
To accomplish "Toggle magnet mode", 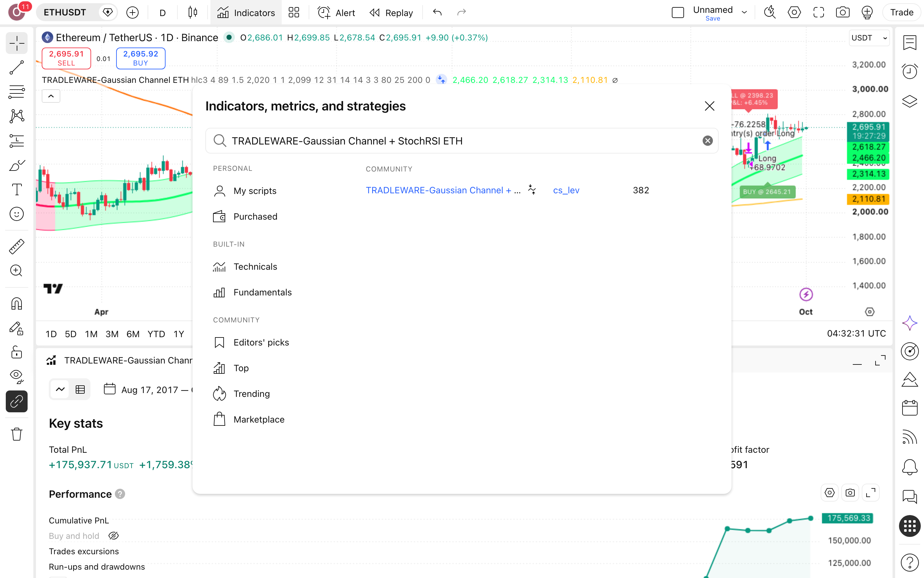I will tap(16, 303).
